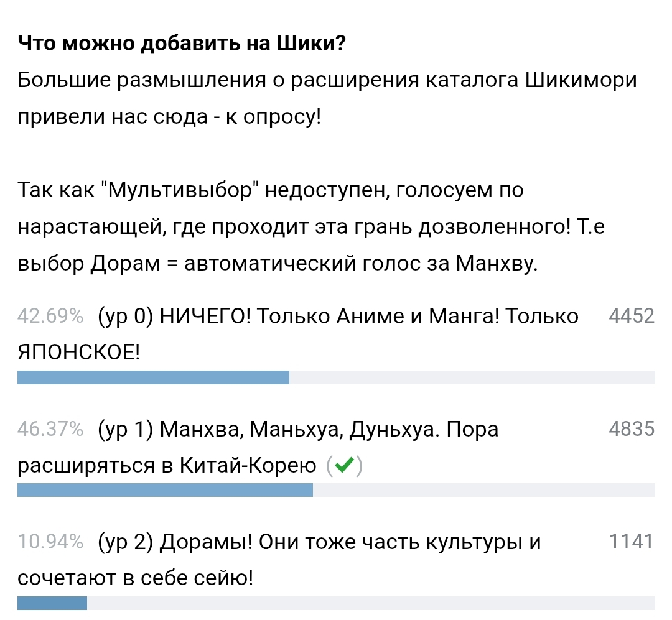Click the poll title 'Что можно добавить на Шики?'
672x620 pixels.
pos(182,45)
